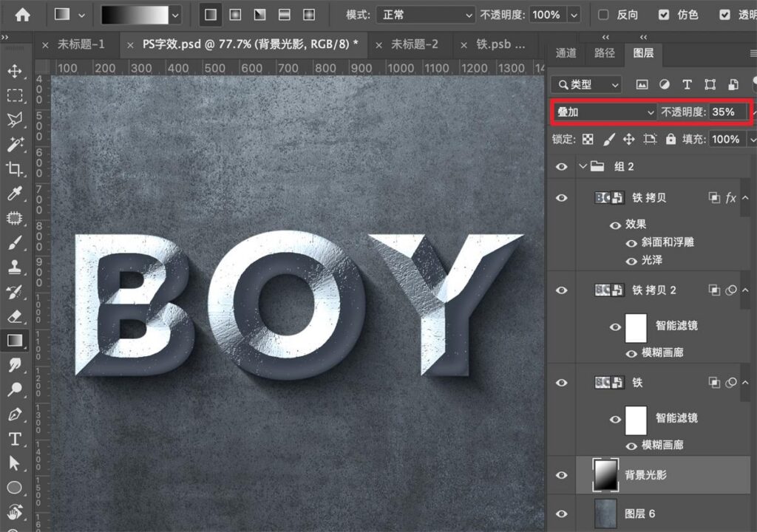757x532 pixels.
Task: Select the Type tool
Action: click(x=15, y=439)
